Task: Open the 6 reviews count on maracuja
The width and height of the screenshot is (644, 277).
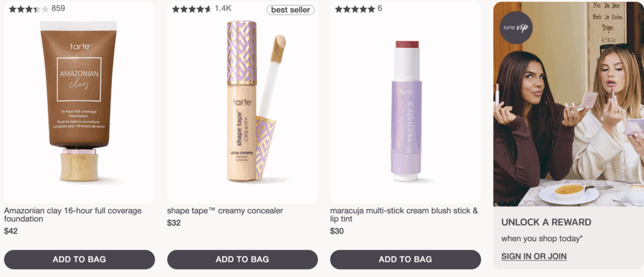Action: pyautogui.click(x=380, y=9)
